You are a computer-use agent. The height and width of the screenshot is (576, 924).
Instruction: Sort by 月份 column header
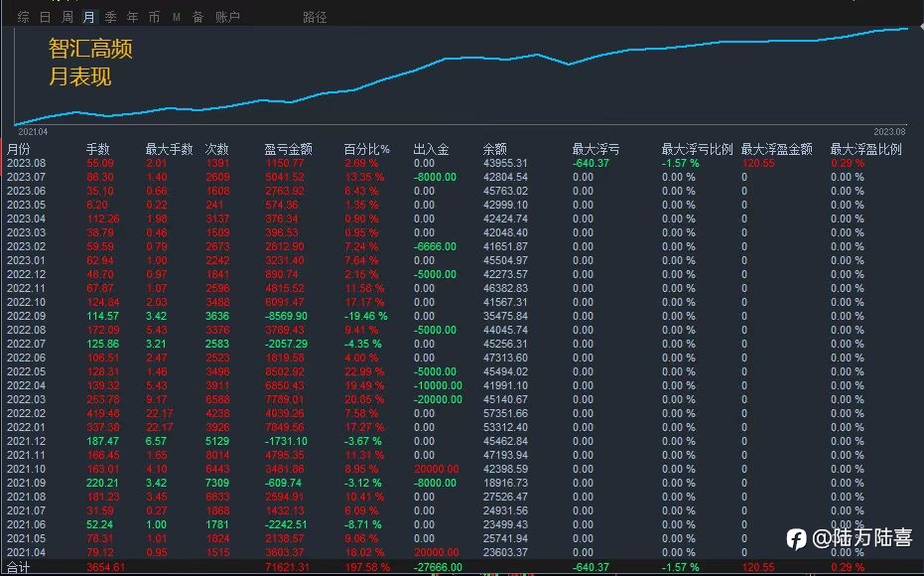[18, 150]
